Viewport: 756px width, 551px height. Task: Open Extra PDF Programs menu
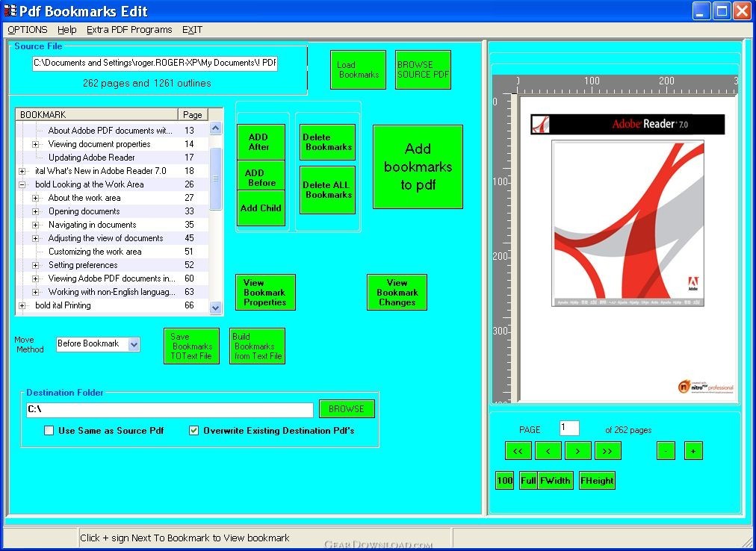click(x=129, y=30)
